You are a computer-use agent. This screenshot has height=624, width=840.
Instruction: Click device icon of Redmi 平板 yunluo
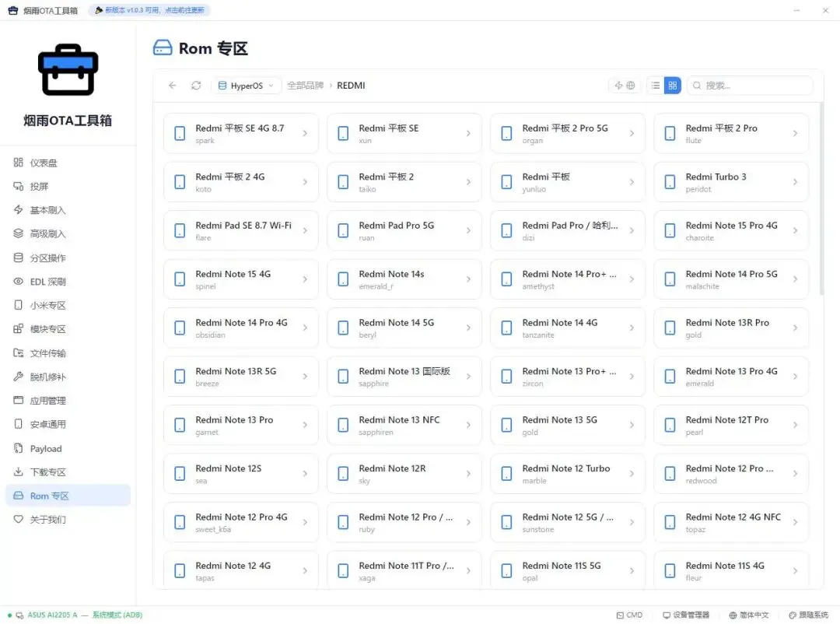tap(507, 182)
